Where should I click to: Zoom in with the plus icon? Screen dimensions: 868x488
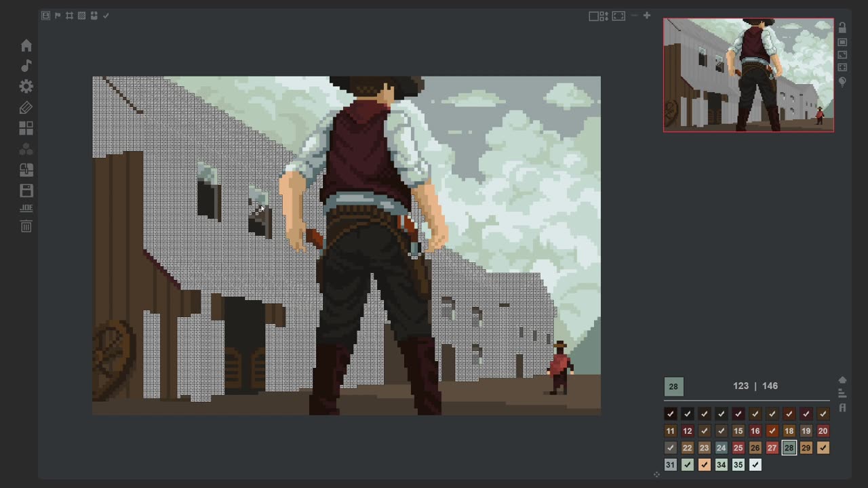(647, 16)
